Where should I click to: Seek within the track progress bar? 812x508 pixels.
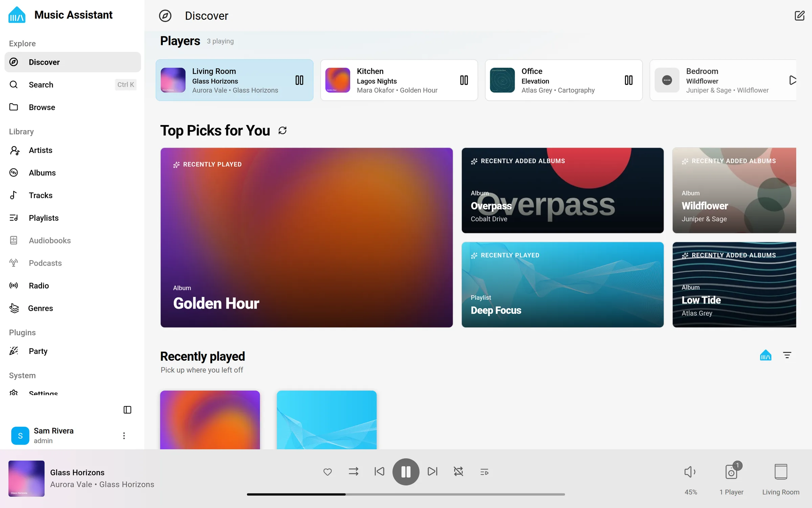[406, 494]
